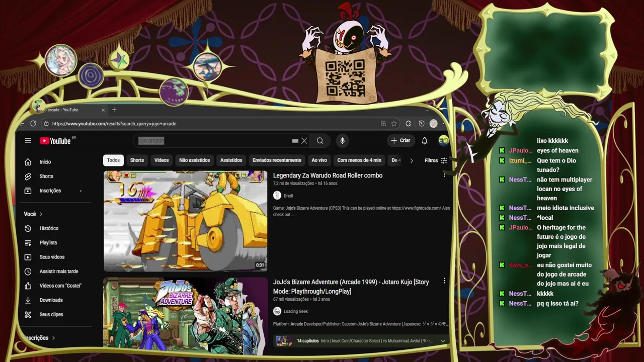The width and height of the screenshot is (644, 362).
Task: Select the Shorts filter chip
Action: point(137,160)
